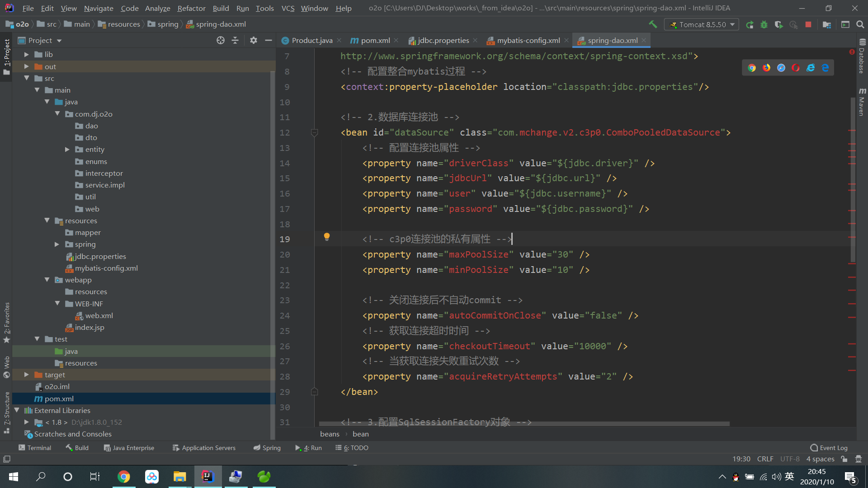The width and height of the screenshot is (868, 488).
Task: Open Windows Start menu
Action: [14, 477]
